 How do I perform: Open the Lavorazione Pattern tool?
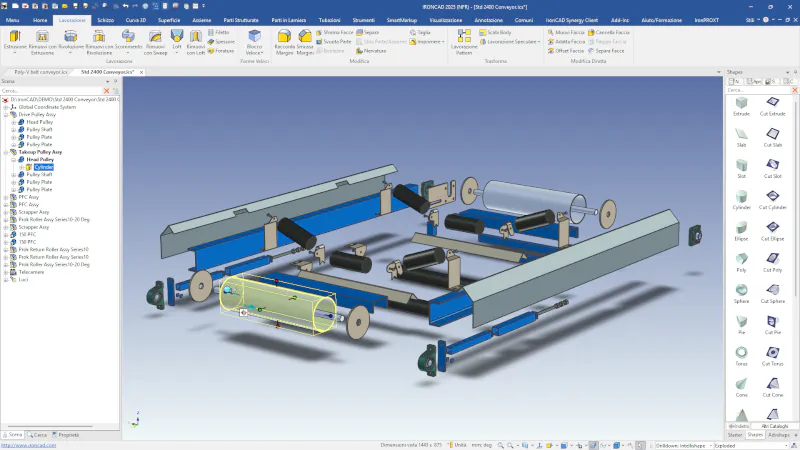pos(466,40)
